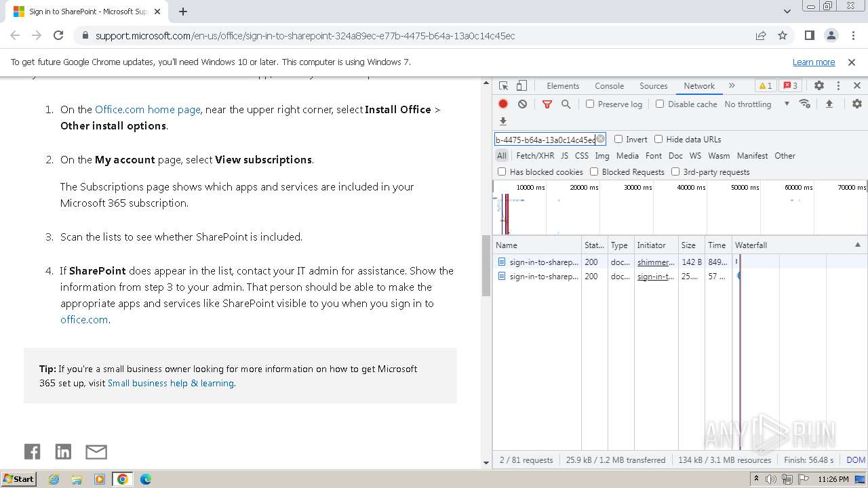Check Has blocked cookies
The image size is (868, 488).
coord(502,171)
